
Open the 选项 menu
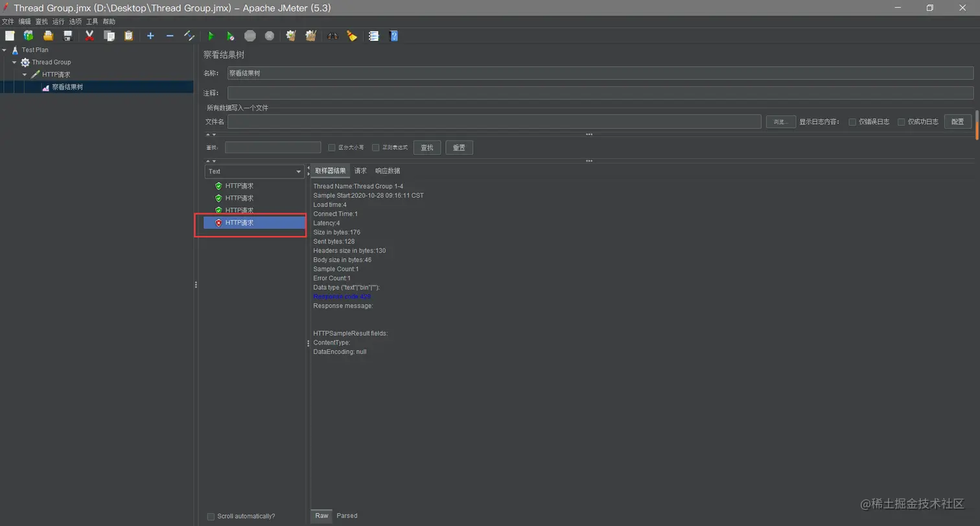pyautogui.click(x=75, y=21)
